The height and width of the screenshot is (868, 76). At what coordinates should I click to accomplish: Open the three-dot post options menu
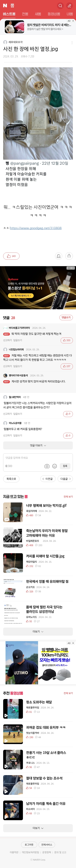click(72, 42)
